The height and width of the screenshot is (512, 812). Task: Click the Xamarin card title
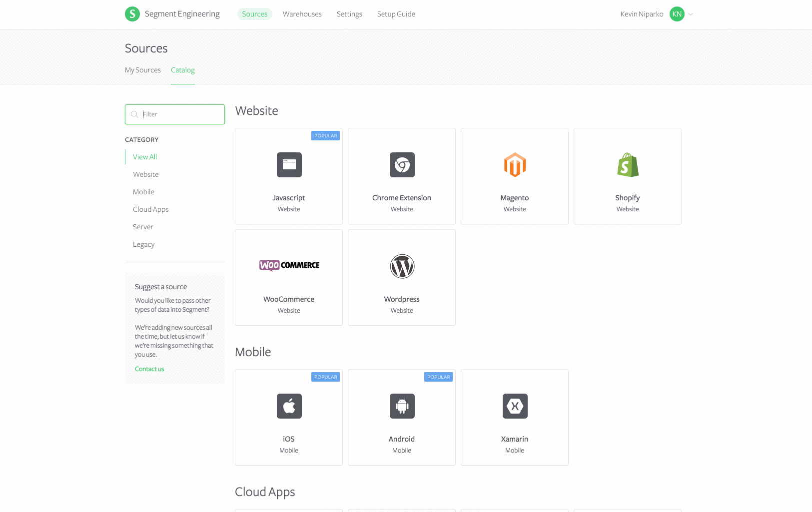point(515,439)
